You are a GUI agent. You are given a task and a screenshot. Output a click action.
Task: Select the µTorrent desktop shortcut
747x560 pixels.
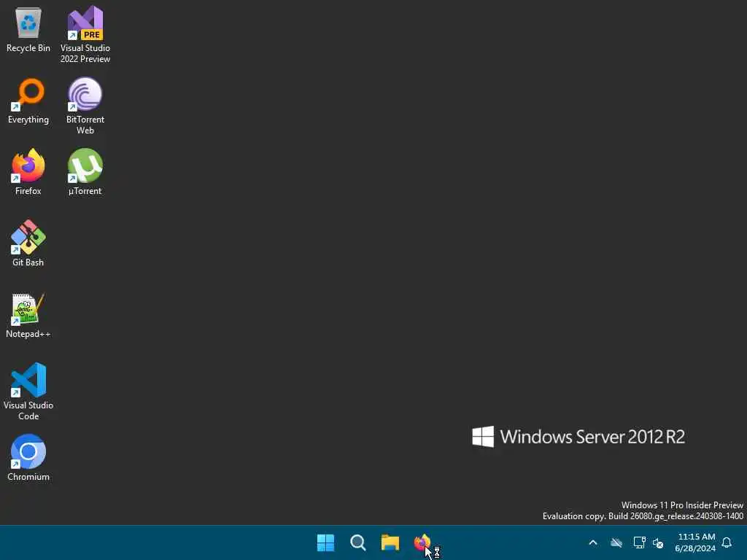coord(85,172)
